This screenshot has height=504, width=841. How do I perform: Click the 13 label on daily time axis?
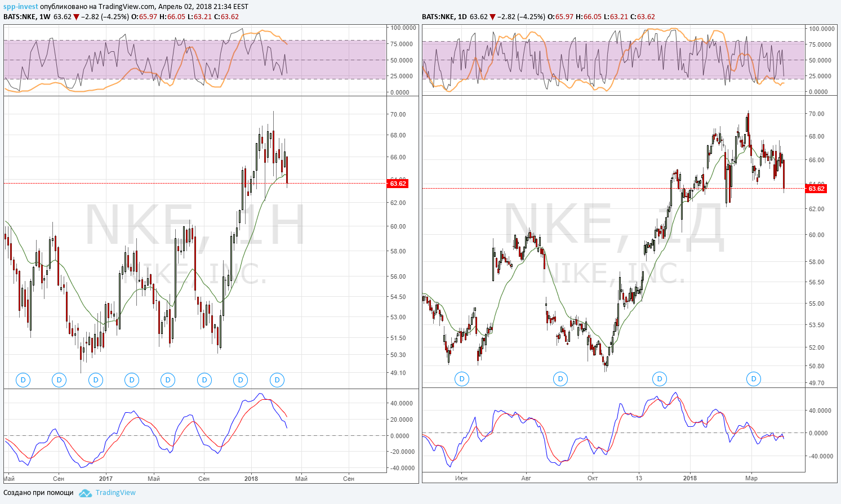click(x=639, y=478)
